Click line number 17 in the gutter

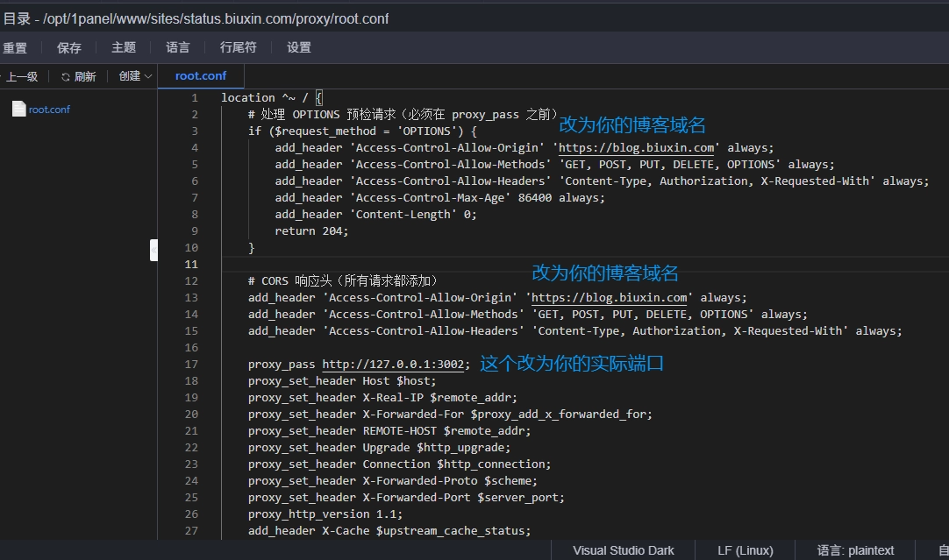pyautogui.click(x=191, y=364)
